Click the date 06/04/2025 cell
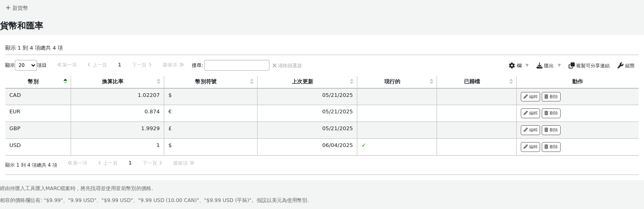This screenshot has width=644, height=209. (x=307, y=147)
